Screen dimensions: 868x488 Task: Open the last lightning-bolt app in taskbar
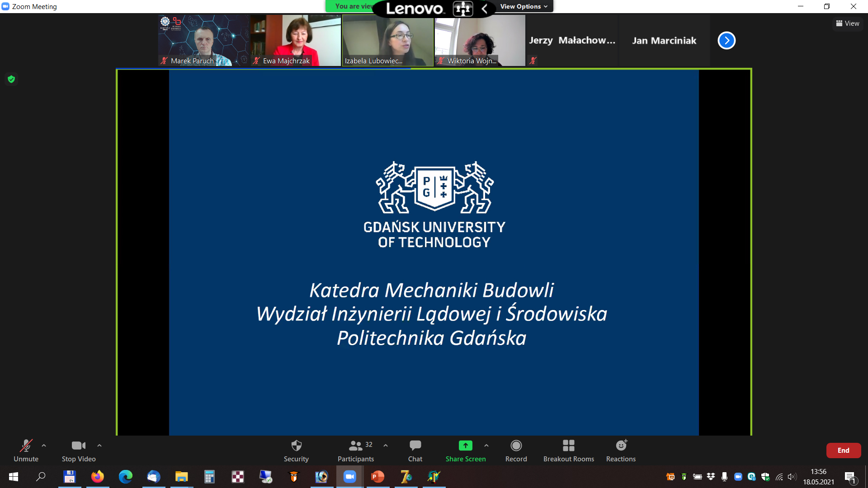coord(434,477)
